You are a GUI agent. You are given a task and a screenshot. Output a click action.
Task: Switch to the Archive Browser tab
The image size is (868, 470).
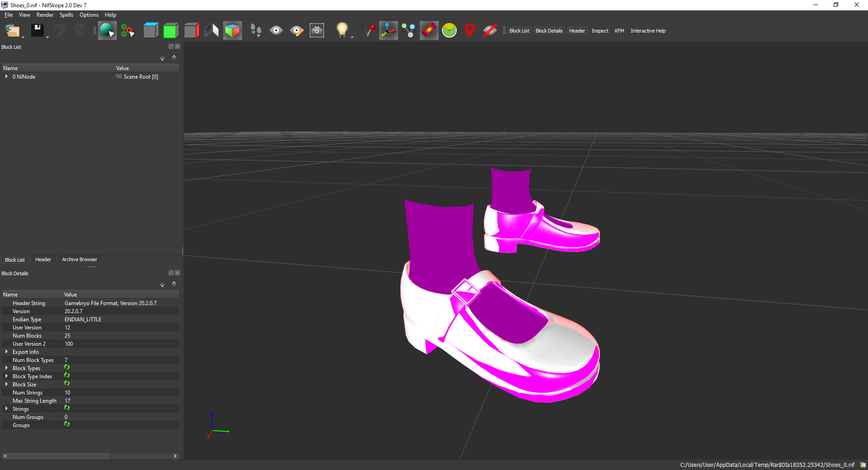click(x=80, y=259)
